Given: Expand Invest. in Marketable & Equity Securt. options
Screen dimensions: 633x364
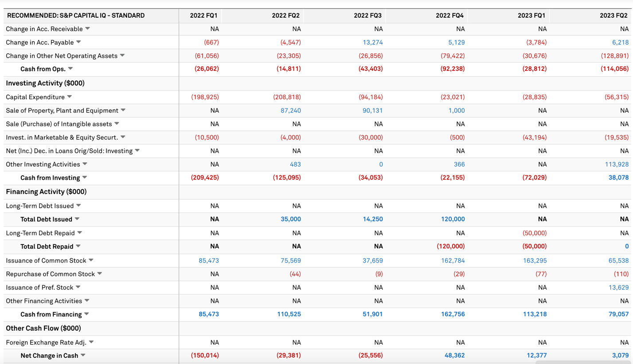Looking at the screenshot, I should [123, 137].
